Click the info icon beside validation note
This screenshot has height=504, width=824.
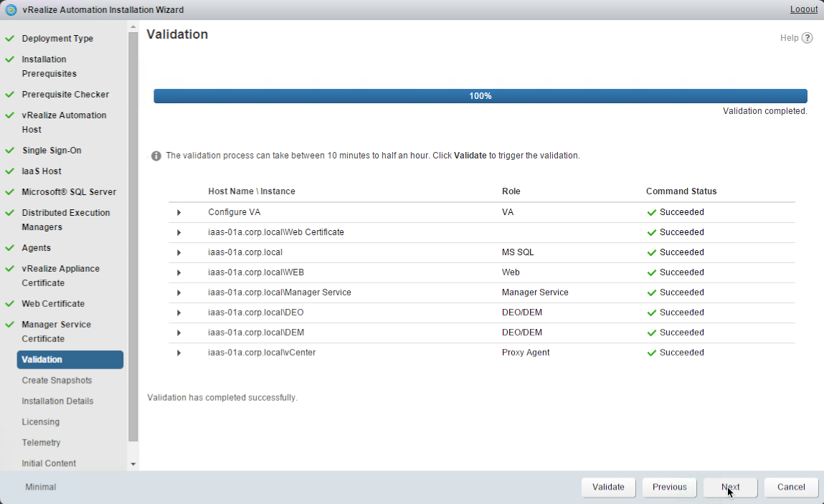156,156
